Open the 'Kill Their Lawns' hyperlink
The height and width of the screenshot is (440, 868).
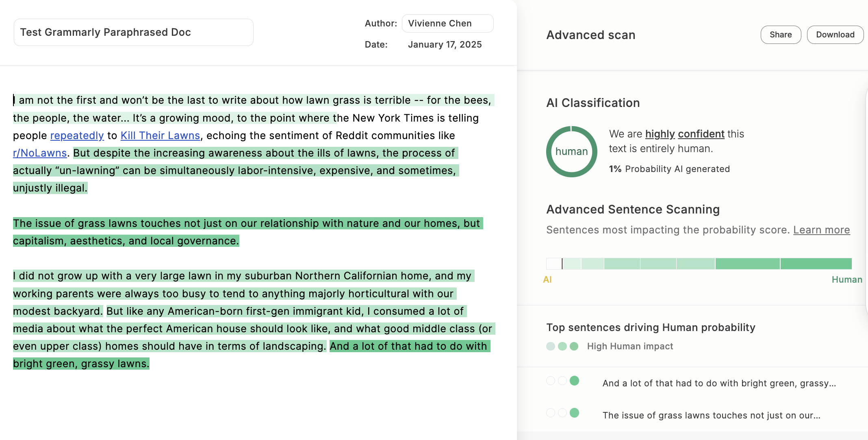tap(160, 135)
